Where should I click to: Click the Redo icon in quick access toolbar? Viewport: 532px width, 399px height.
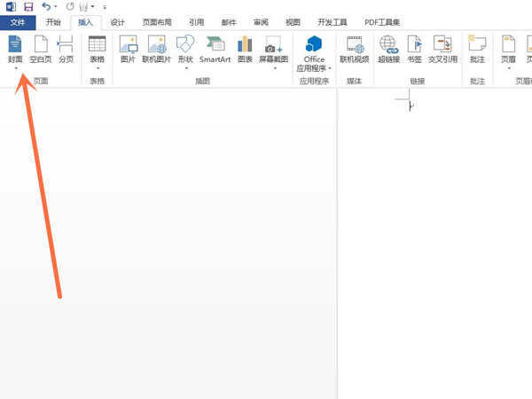[x=70, y=6]
